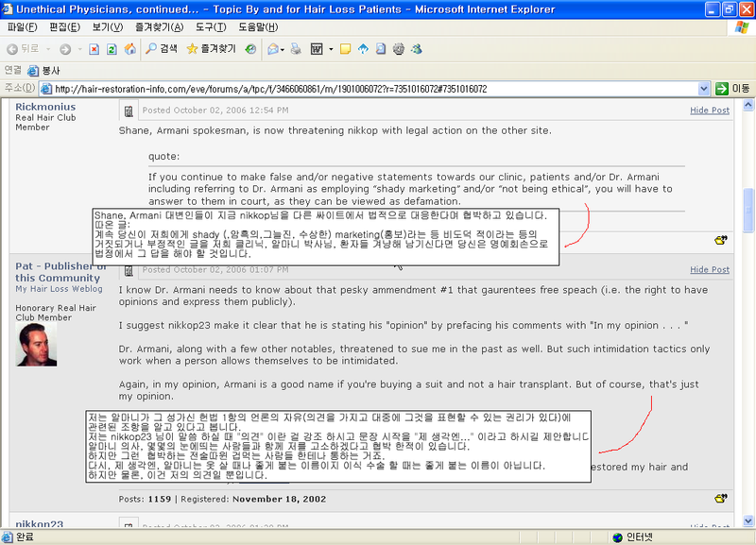Screen dimensions: 756x545
Task: Stop page loading with red X icon
Action: pos(94,49)
